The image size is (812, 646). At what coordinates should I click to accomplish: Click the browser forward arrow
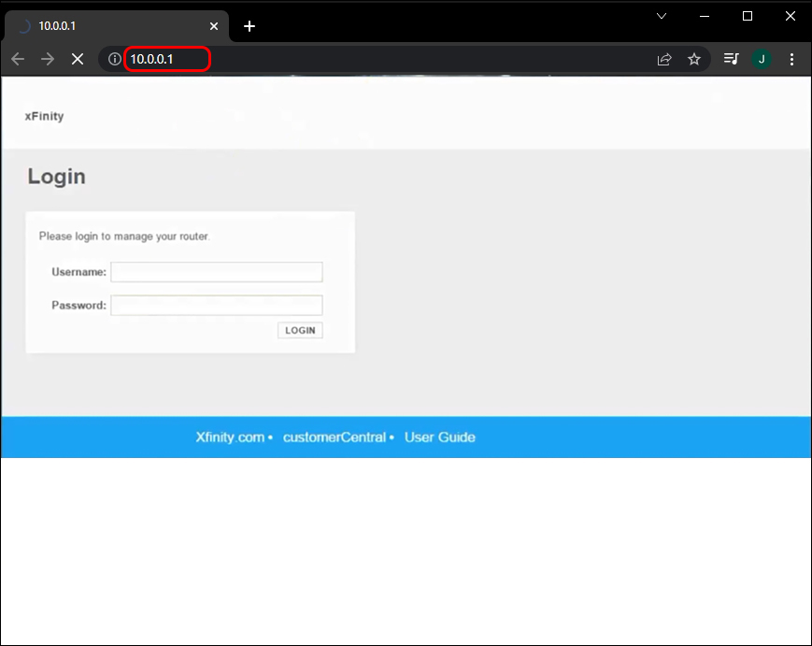coord(48,59)
